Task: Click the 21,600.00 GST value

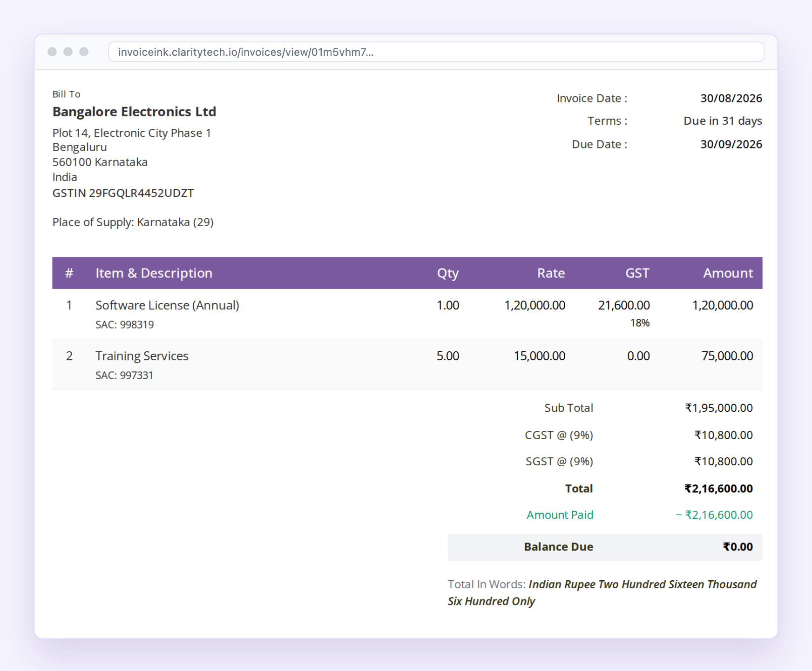Action: tap(624, 305)
